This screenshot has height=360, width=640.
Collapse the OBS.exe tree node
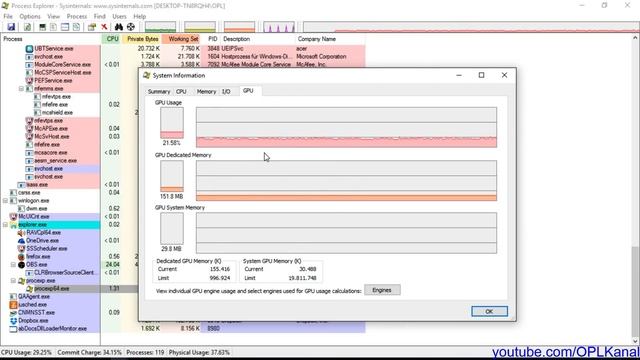pyautogui.click(x=13, y=265)
